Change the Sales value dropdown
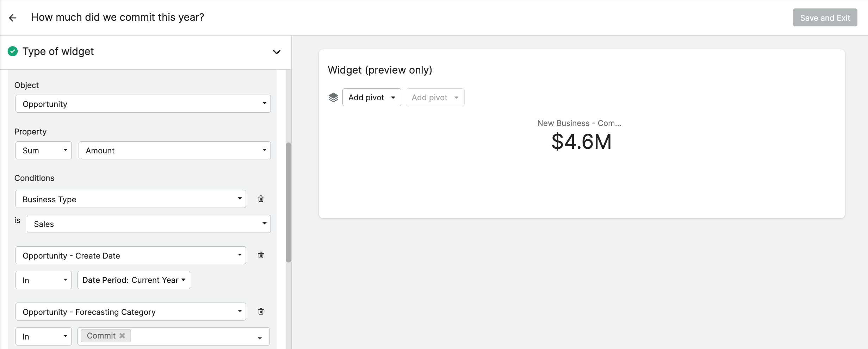This screenshot has width=868, height=349. [149, 224]
